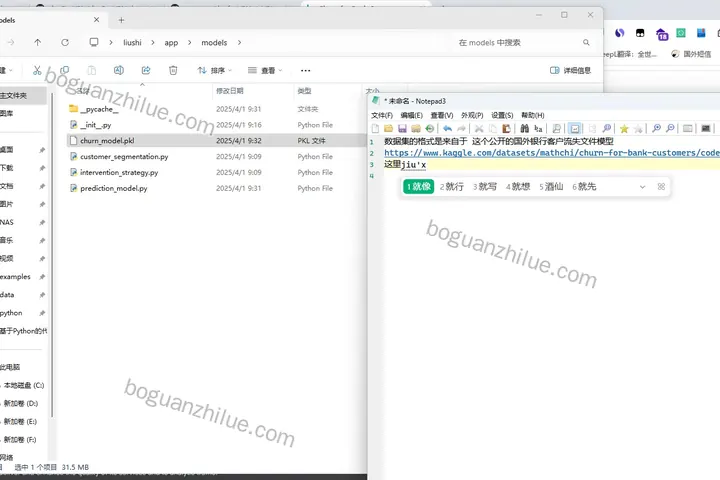720x480 pixels.
Task: Click the Refresh button in Explorer
Action: tap(65, 42)
